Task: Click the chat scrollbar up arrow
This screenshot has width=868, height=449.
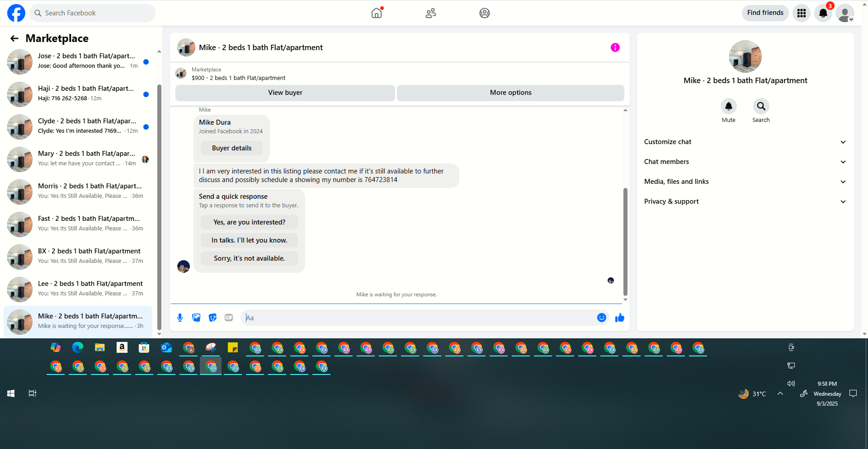Action: pos(625,110)
